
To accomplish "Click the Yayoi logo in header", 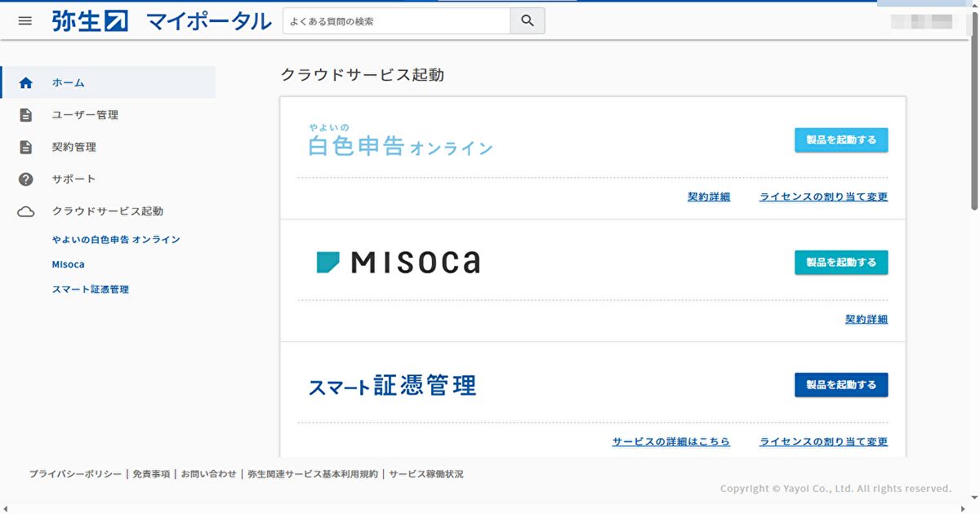I will click(x=90, y=21).
